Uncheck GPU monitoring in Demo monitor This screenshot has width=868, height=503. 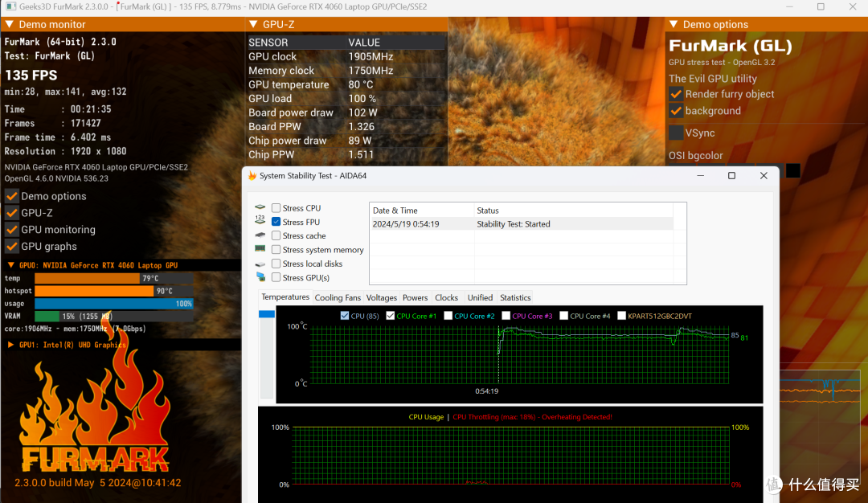(11, 229)
